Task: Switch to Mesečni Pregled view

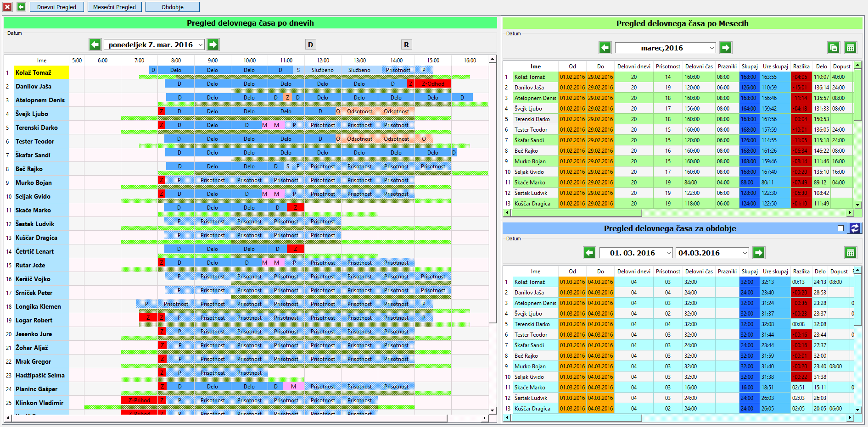Action: (x=114, y=7)
